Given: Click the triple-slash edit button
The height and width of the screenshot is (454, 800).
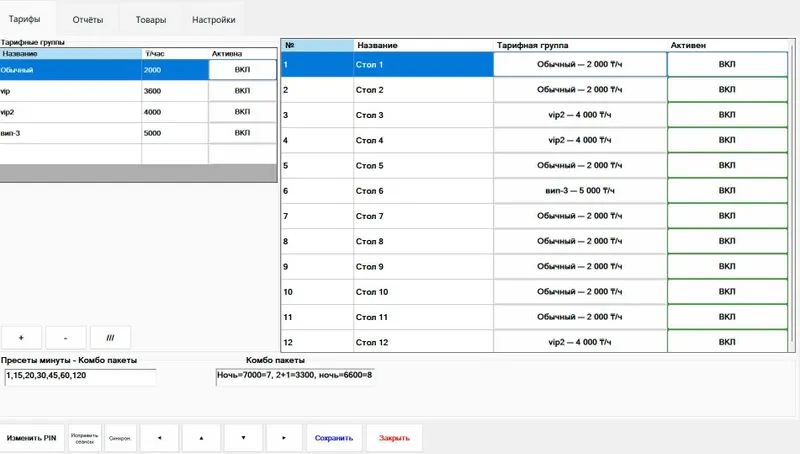Looking at the screenshot, I should (x=110, y=338).
